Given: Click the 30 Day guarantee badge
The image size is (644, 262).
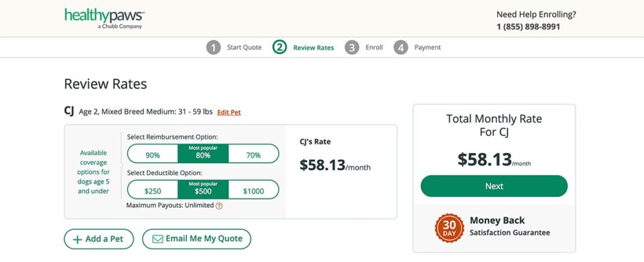Looking at the screenshot, I should point(449,228).
